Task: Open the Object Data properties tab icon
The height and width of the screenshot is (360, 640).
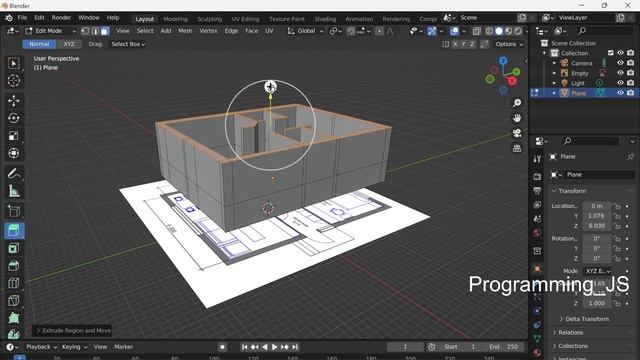Action: click(537, 338)
